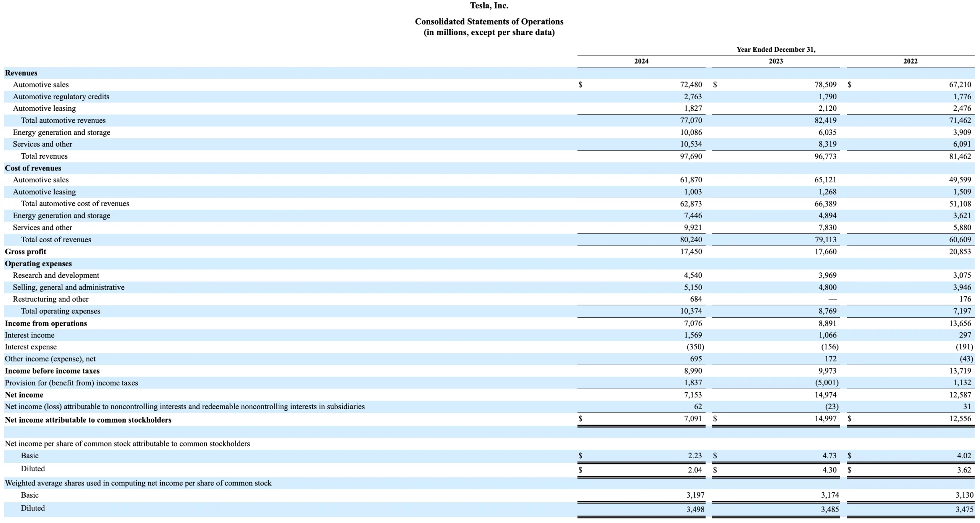
Task: Click energy generation revenue 10,086
Action: (691, 132)
